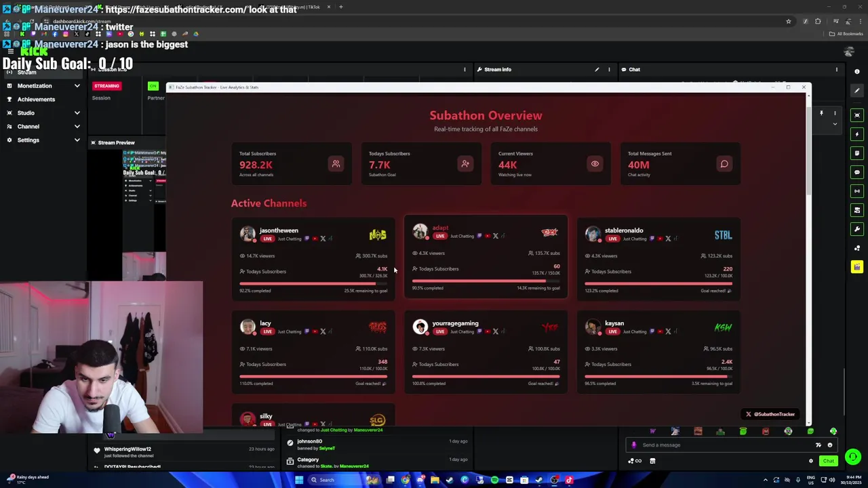Viewport: 868px width, 488px height.
Task: Open adapt's X profile icon
Action: (496, 236)
